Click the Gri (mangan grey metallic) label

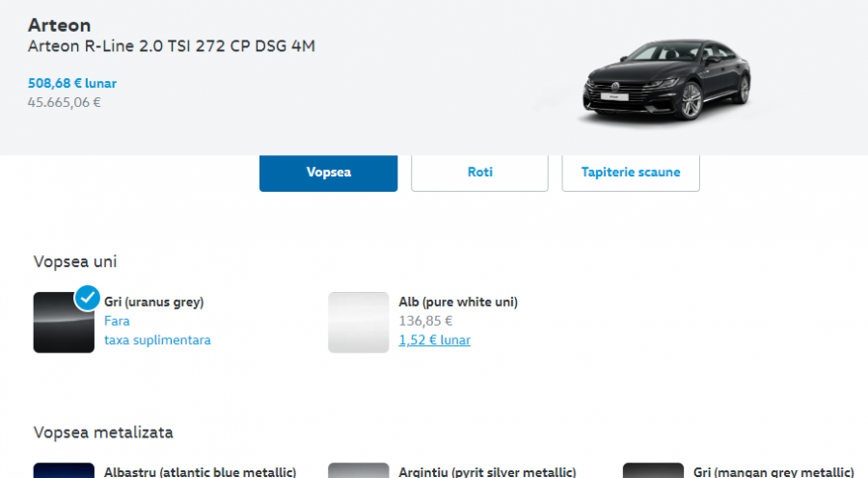(x=773, y=471)
